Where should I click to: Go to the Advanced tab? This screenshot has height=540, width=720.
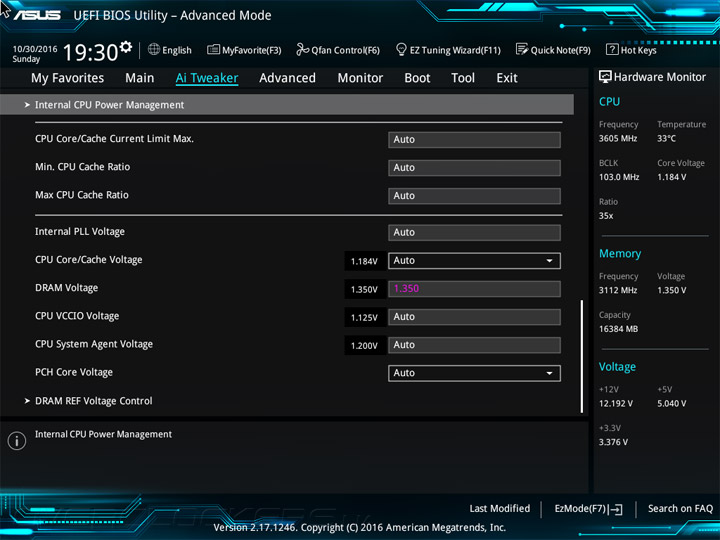[x=287, y=78]
